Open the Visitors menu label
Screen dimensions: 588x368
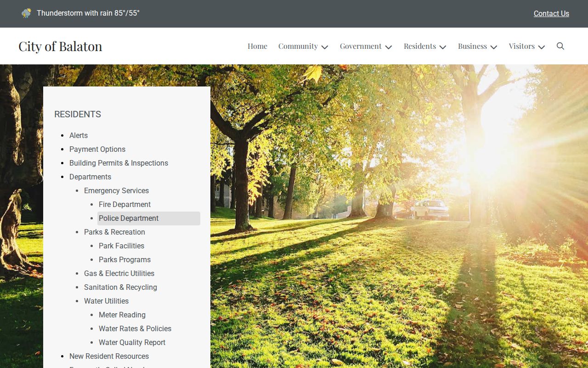tap(522, 46)
